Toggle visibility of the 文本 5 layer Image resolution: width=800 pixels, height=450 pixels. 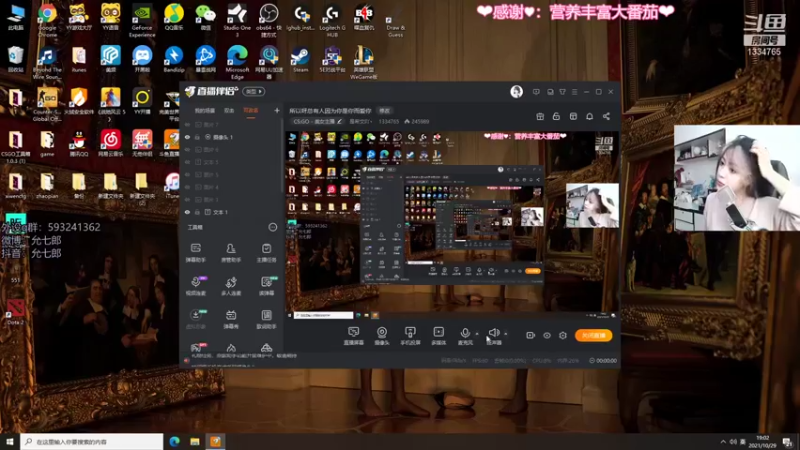pos(187,162)
